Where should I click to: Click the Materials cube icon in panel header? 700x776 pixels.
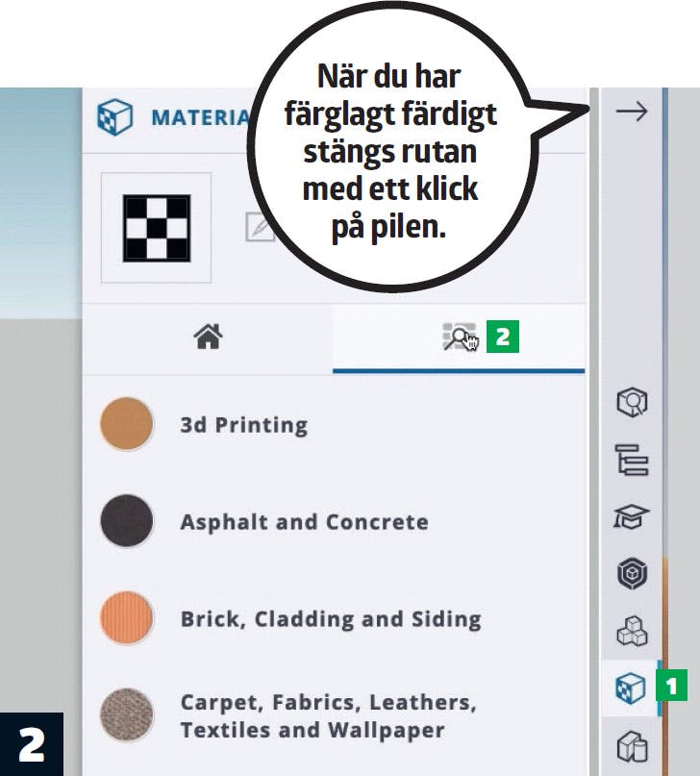pos(115,117)
